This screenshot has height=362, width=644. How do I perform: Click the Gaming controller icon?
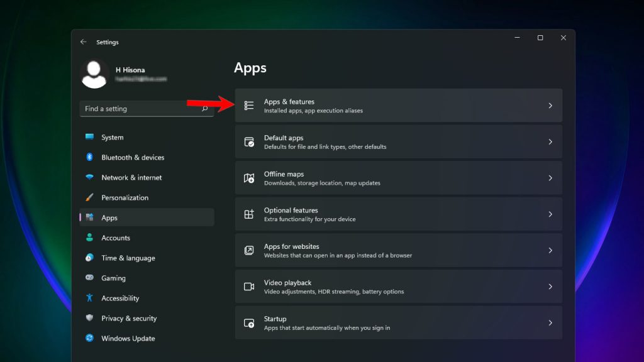[89, 277]
